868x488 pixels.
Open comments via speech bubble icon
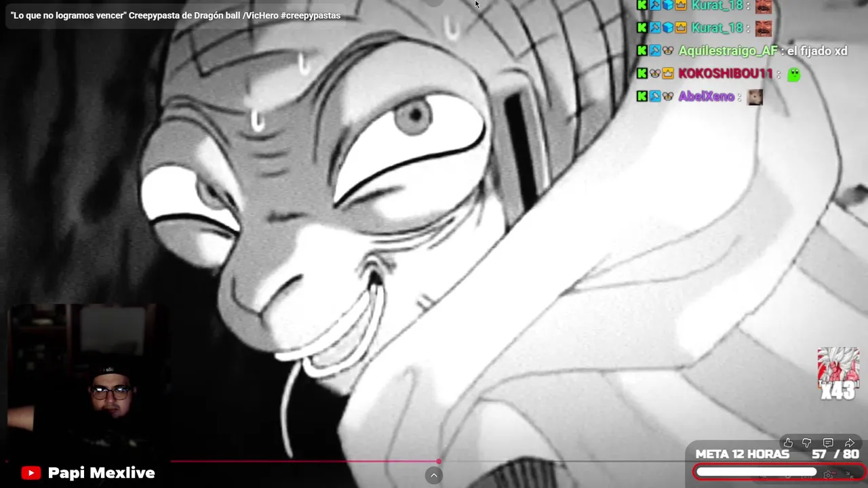point(828,443)
